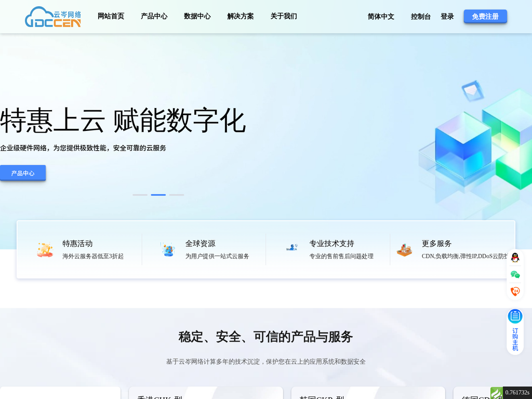
Task: Click the 特惠活动 trophy icon
Action: coord(45,250)
